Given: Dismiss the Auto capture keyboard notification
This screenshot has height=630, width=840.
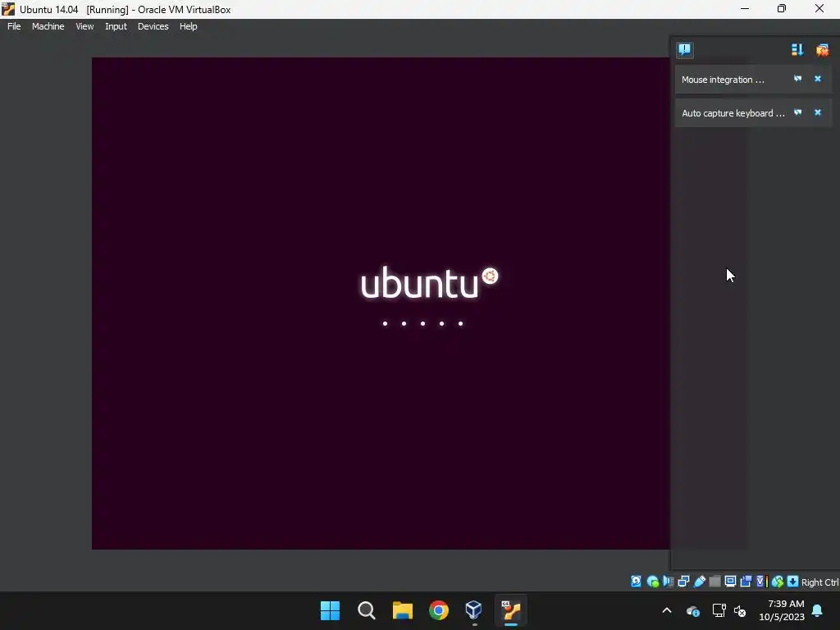Looking at the screenshot, I should click(x=818, y=112).
